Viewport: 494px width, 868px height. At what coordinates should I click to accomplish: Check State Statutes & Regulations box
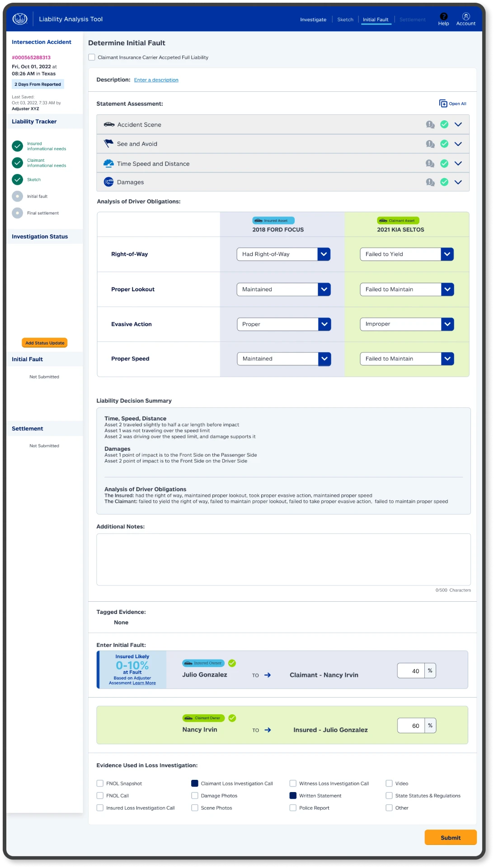point(389,796)
